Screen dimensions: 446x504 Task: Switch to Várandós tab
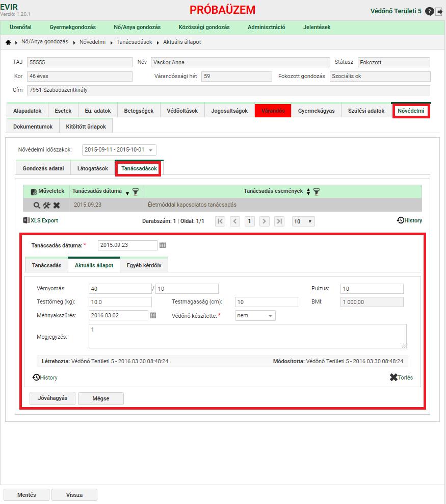coord(273,111)
